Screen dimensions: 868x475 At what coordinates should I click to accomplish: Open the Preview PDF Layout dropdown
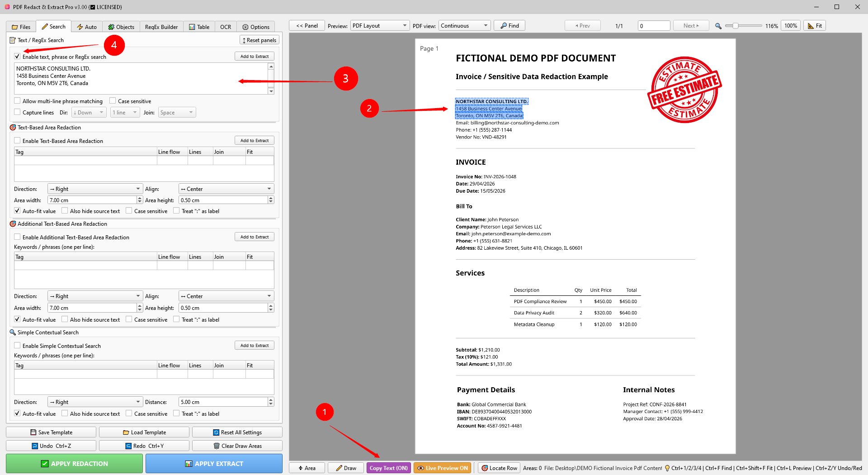pos(380,26)
